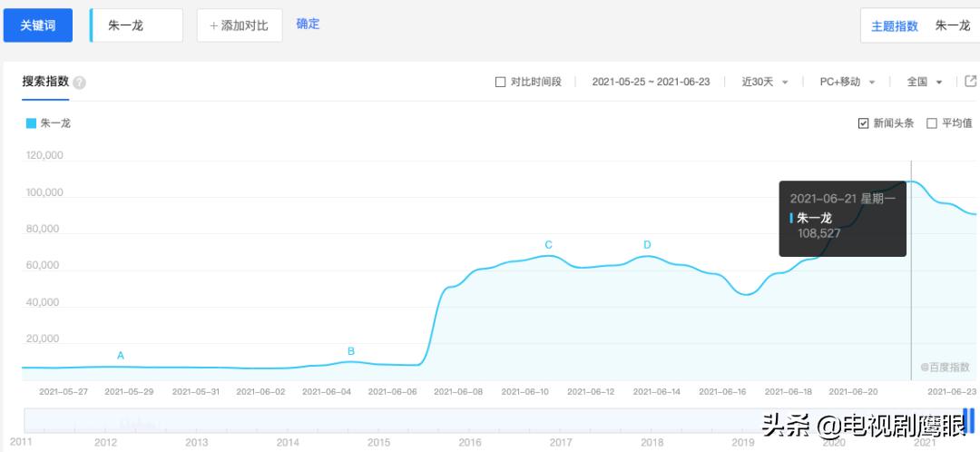Click the 2021-05-27 date label on axis

coord(64,392)
